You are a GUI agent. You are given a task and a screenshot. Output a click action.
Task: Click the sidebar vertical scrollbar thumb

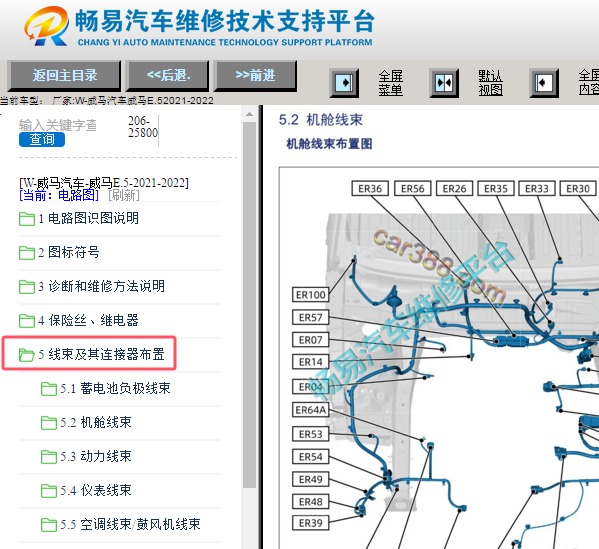[249, 304]
